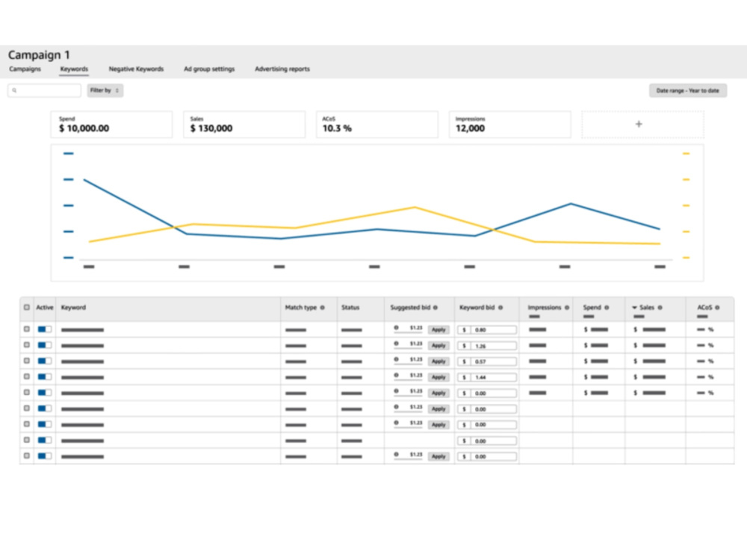
Task: Open the Filter by dropdown
Action: (x=105, y=90)
